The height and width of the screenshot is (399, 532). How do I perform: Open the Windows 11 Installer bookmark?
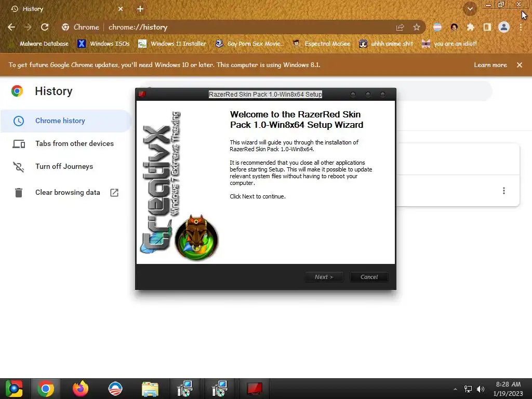[x=172, y=44]
